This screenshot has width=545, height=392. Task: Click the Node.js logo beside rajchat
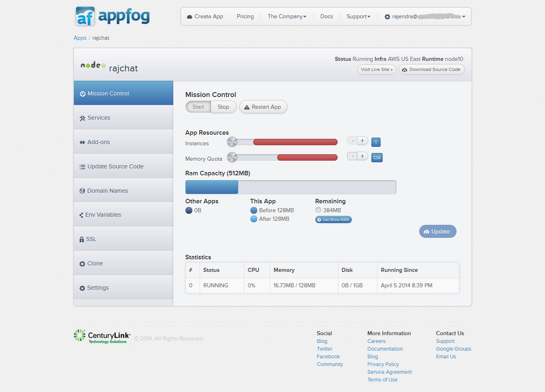(93, 65)
